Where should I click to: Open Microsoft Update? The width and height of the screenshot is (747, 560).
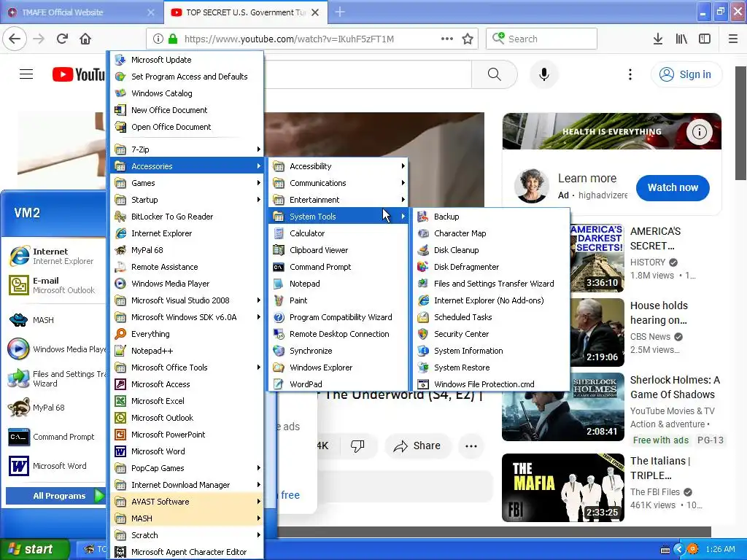pyautogui.click(x=187, y=60)
